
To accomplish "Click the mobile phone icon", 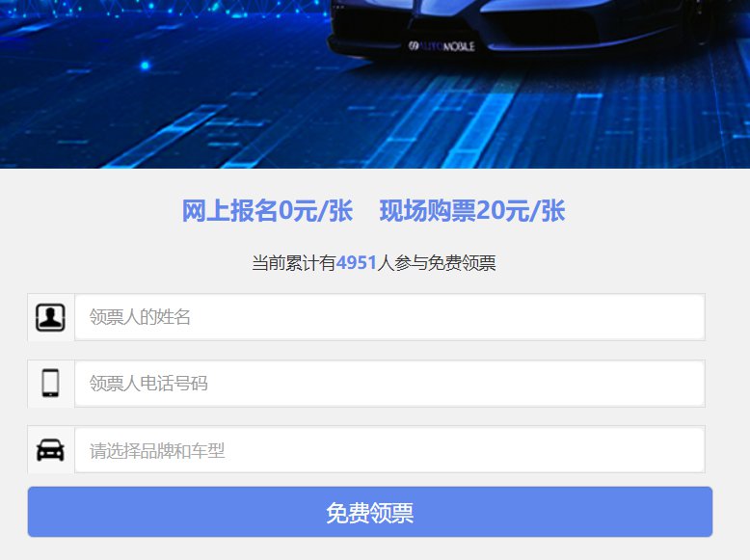I will tap(50, 384).
